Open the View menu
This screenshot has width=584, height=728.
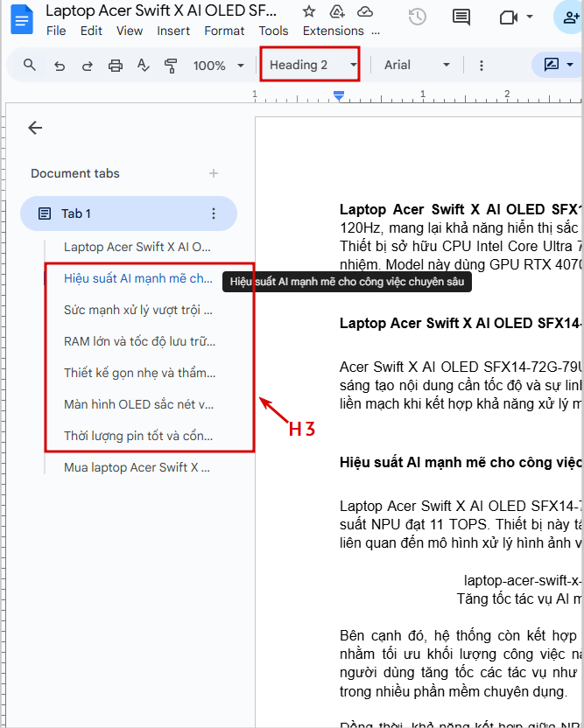[x=130, y=31]
